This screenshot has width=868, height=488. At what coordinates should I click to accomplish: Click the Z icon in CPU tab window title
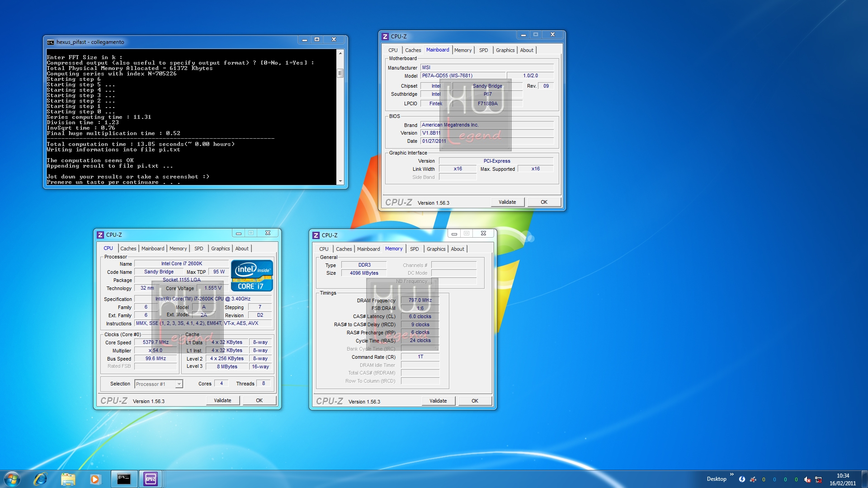(100, 235)
